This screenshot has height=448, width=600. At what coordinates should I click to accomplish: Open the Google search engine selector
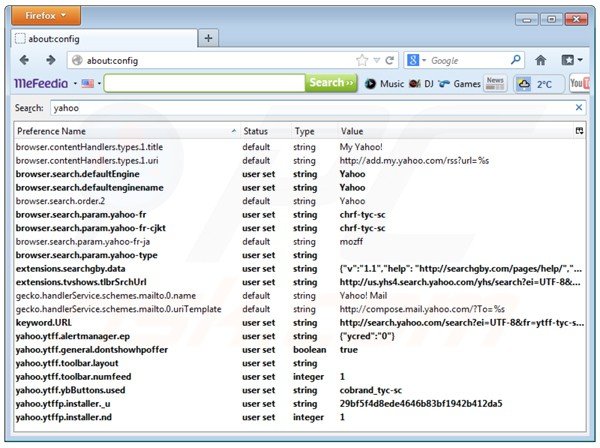tap(416, 60)
